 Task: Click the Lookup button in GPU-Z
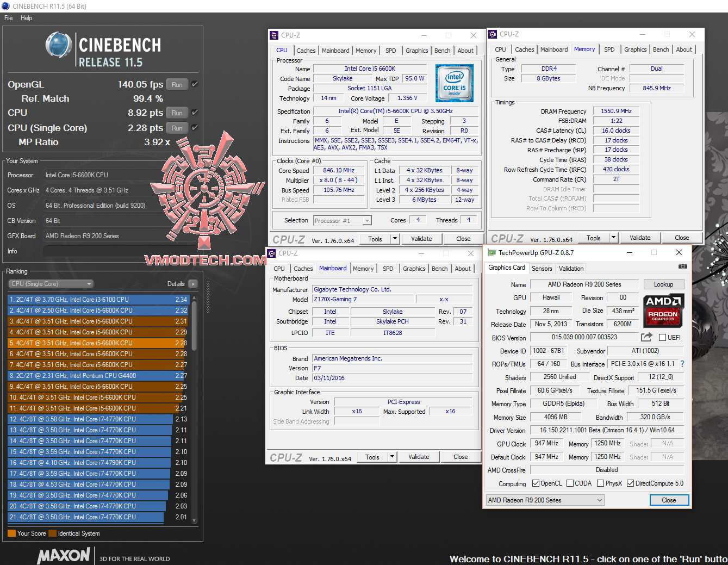[663, 284]
